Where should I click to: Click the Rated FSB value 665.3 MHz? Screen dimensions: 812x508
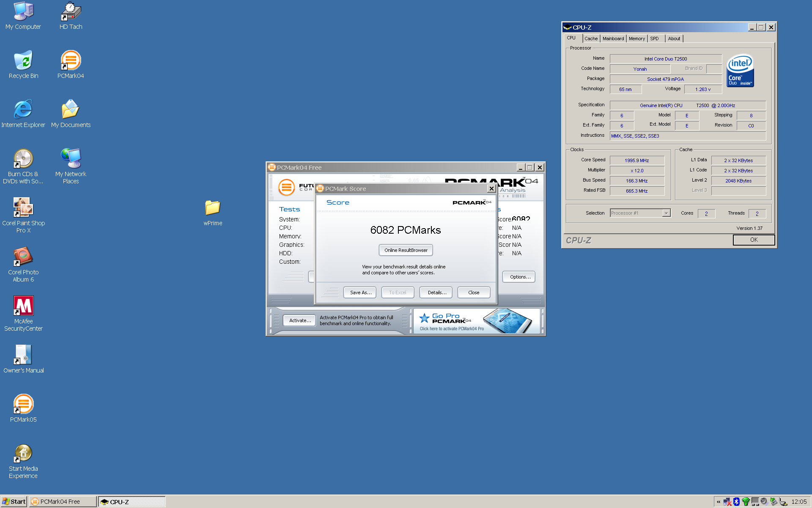[637, 191]
